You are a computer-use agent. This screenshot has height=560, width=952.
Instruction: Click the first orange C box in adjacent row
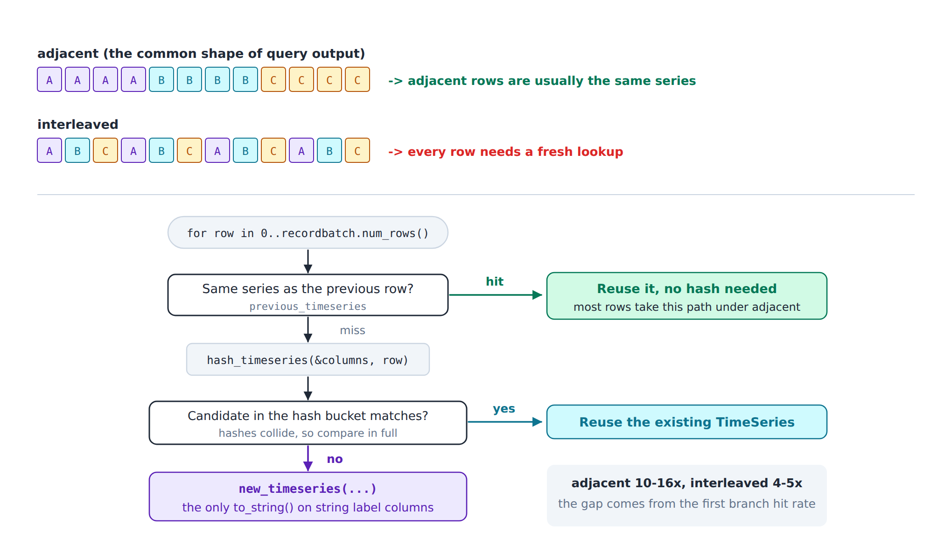point(273,79)
